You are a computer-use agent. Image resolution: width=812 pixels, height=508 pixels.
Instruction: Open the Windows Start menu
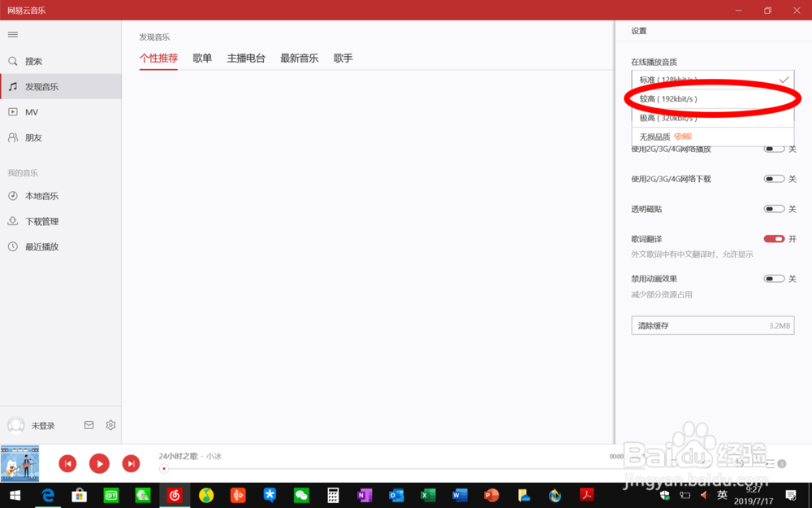coord(15,496)
